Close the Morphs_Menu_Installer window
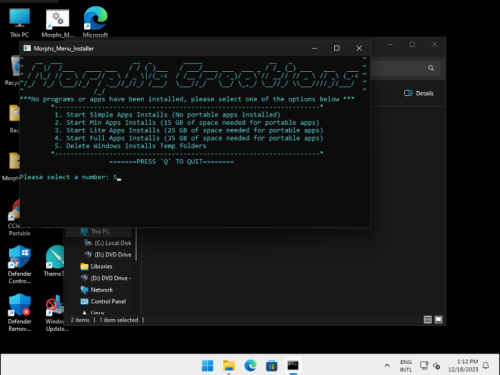This screenshot has height=375, width=500. [359, 48]
